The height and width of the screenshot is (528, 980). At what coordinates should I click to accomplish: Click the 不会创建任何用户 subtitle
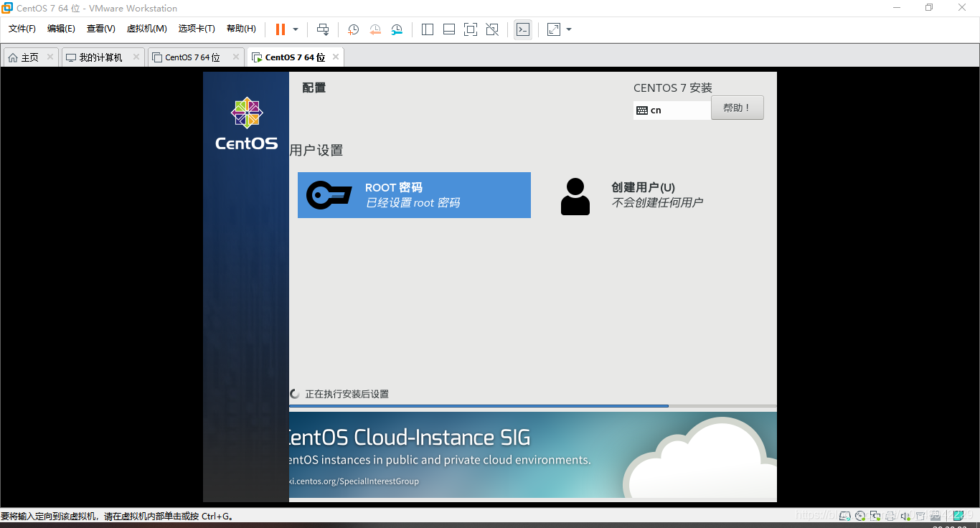(657, 203)
